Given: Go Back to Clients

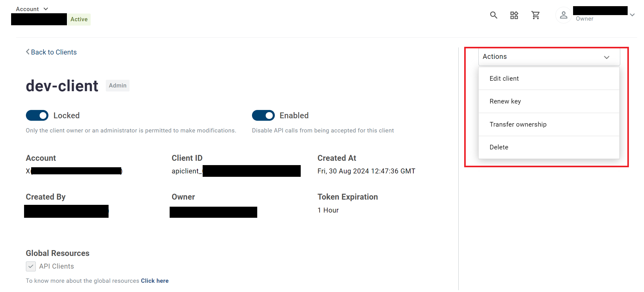Looking at the screenshot, I should (x=54, y=52).
